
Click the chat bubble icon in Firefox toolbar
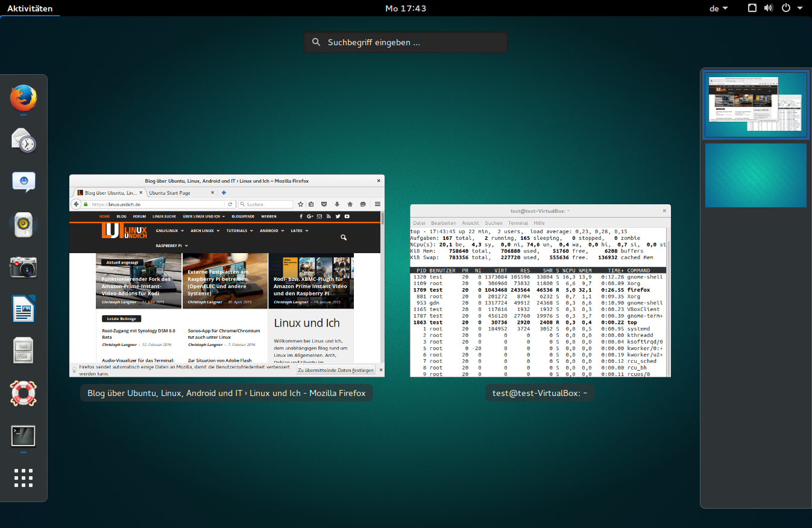pos(363,204)
